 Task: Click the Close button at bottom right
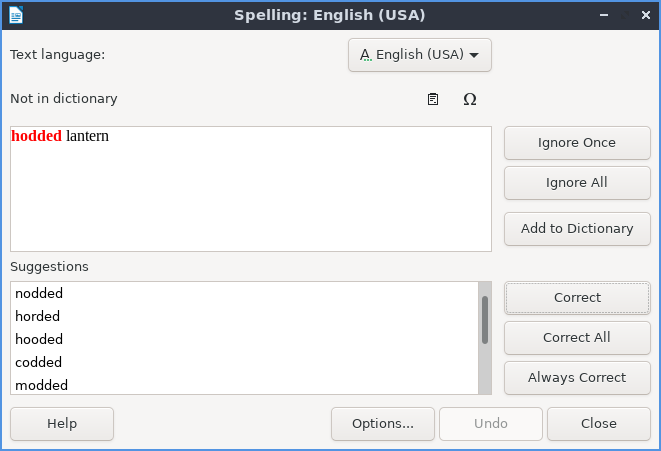(x=598, y=423)
